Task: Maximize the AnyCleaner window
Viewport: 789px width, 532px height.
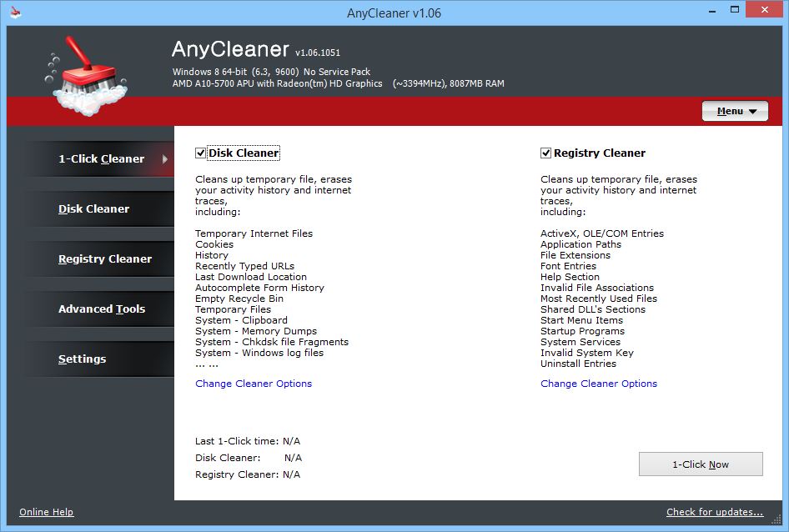Action: tap(735, 10)
